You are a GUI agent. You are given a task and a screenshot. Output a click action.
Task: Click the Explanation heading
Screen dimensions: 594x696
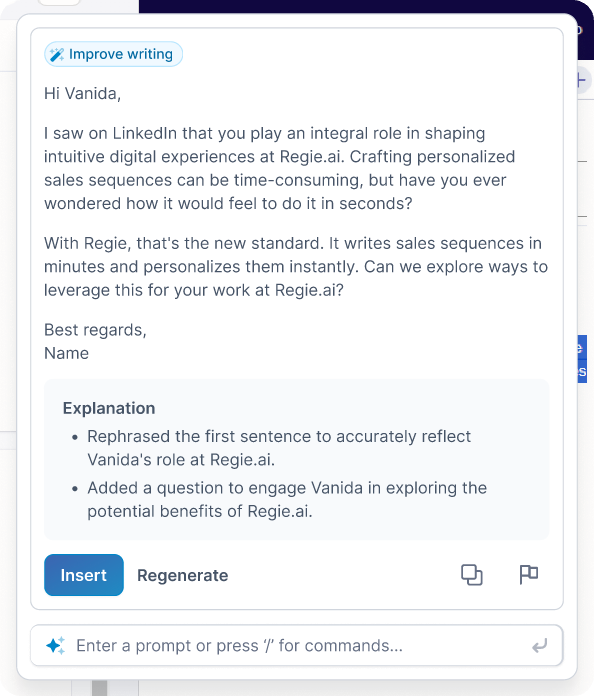click(109, 408)
